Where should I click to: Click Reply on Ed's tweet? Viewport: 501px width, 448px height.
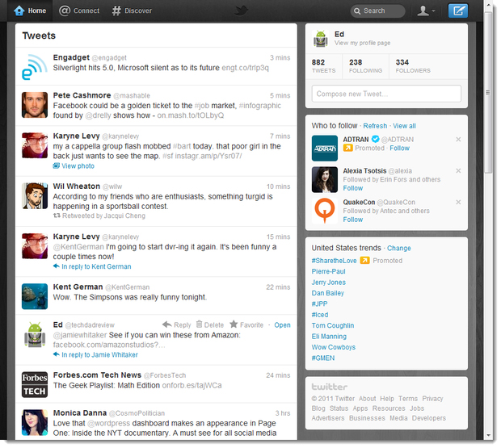(x=177, y=324)
